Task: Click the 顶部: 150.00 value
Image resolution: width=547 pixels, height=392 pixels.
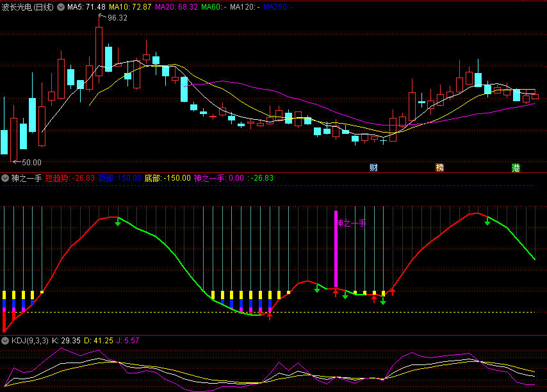Action: coord(120,178)
